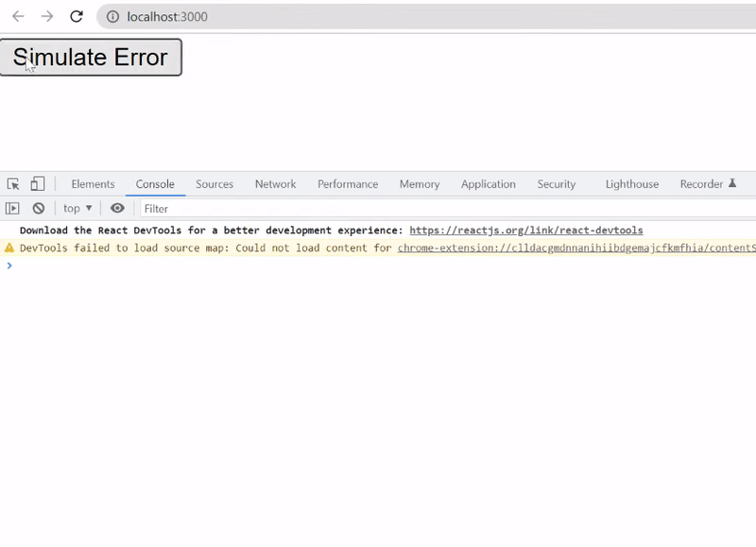Viewport: 756px width, 547px height.
Task: Open the reactjs.org react-devtools link
Action: click(x=526, y=231)
